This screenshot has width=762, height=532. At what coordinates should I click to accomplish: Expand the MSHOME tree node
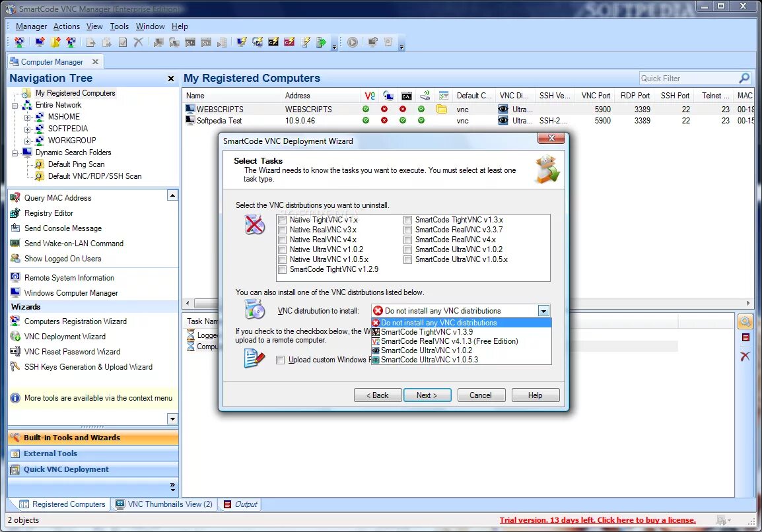[x=28, y=117]
